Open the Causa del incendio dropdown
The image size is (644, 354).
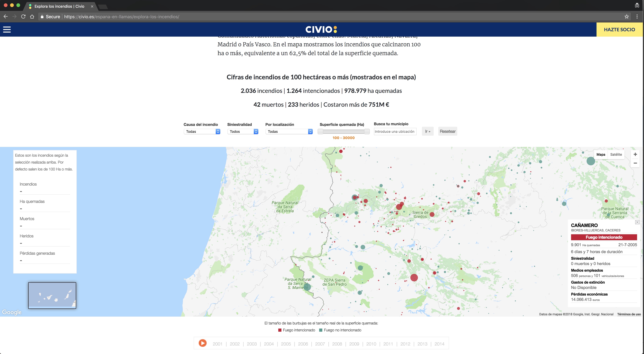point(202,131)
